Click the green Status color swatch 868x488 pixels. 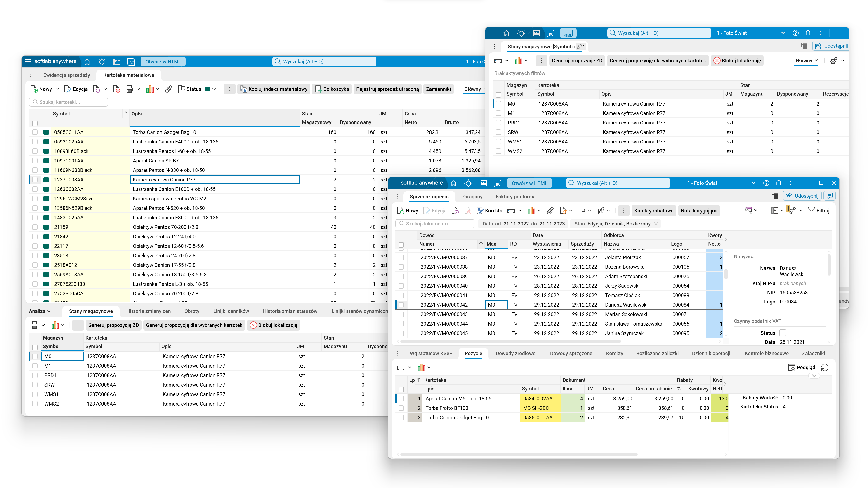[x=208, y=89]
